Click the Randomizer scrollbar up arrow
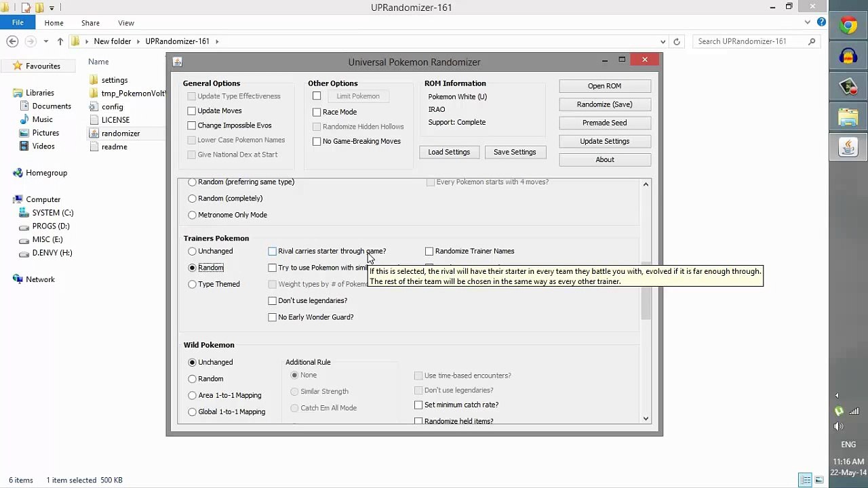The width and height of the screenshot is (868, 488). click(x=646, y=184)
